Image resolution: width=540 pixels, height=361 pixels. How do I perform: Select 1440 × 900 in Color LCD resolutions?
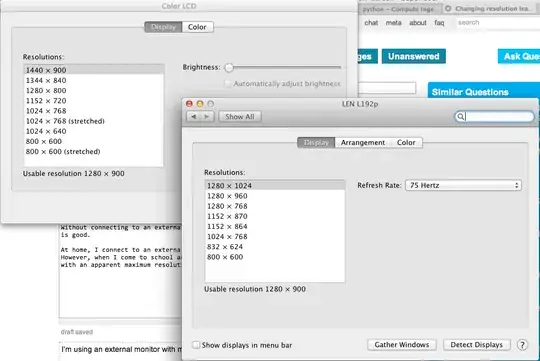pyautogui.click(x=94, y=70)
